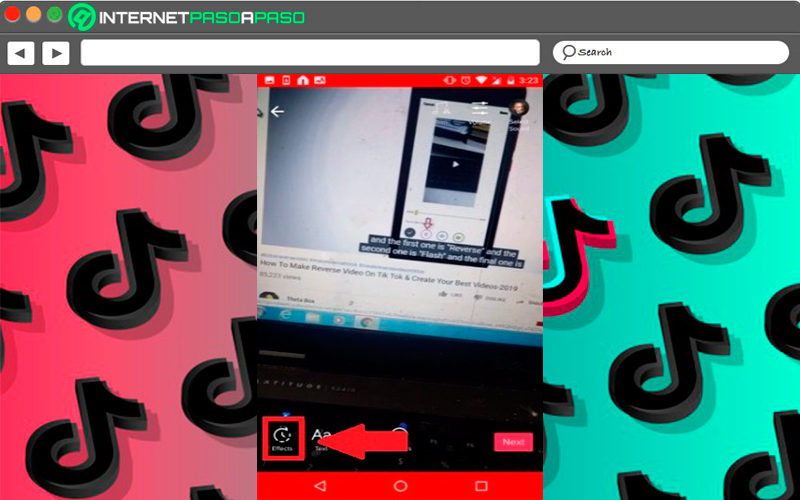Go back using the white arrow in TikTok
Viewport: 800px width, 500px height.
(278, 111)
